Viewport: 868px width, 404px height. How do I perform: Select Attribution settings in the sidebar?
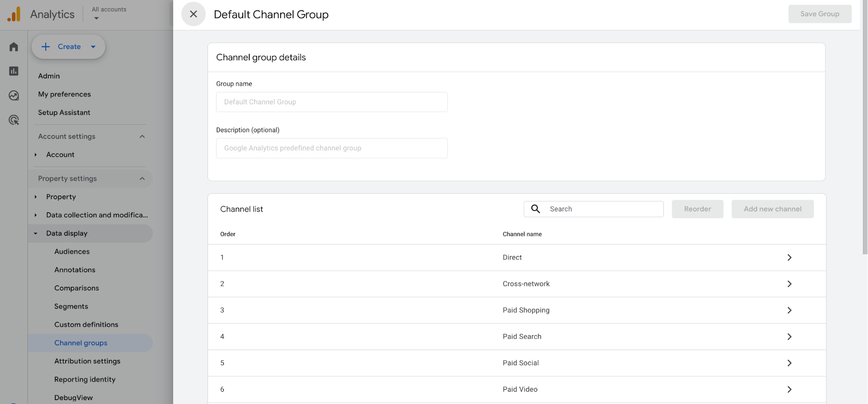pos(87,361)
